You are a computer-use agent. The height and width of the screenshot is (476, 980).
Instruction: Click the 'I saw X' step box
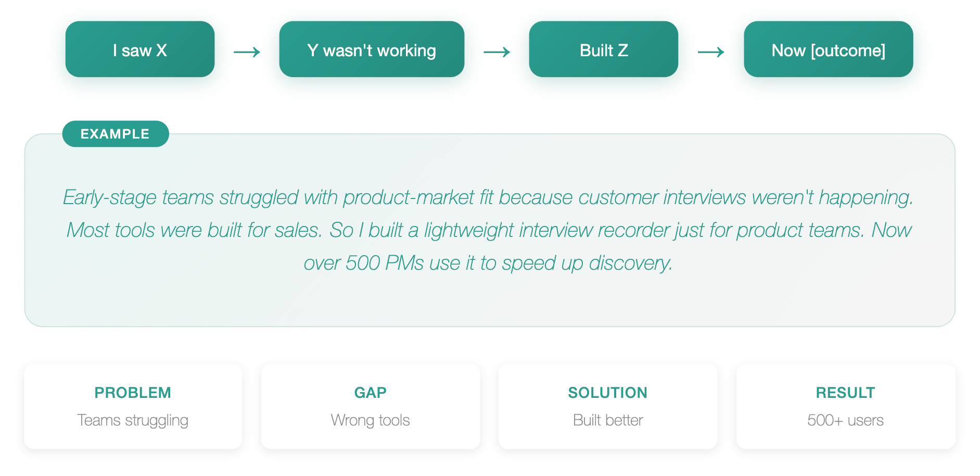click(140, 49)
